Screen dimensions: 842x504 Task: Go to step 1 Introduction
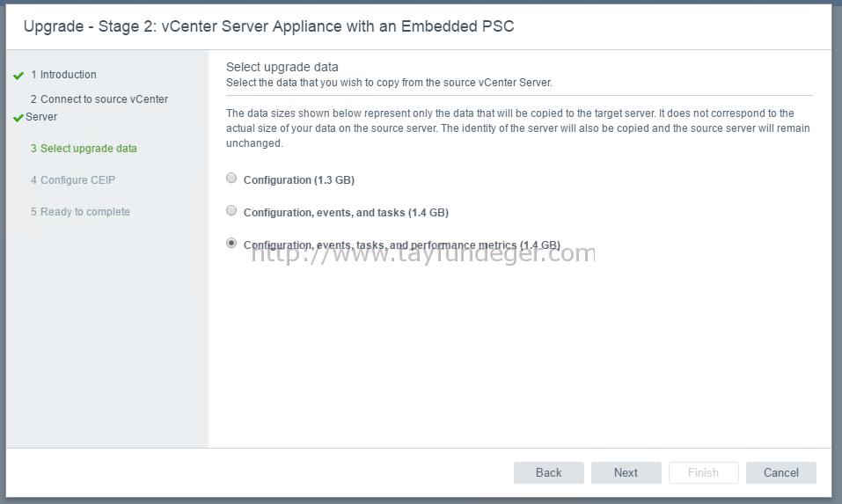pyautogui.click(x=63, y=75)
